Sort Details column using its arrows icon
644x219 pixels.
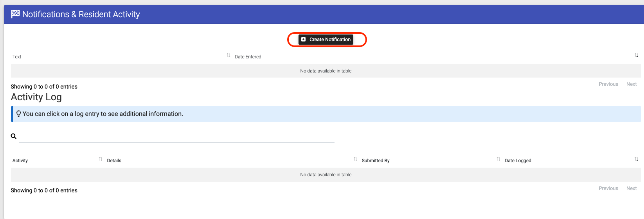(x=355, y=159)
